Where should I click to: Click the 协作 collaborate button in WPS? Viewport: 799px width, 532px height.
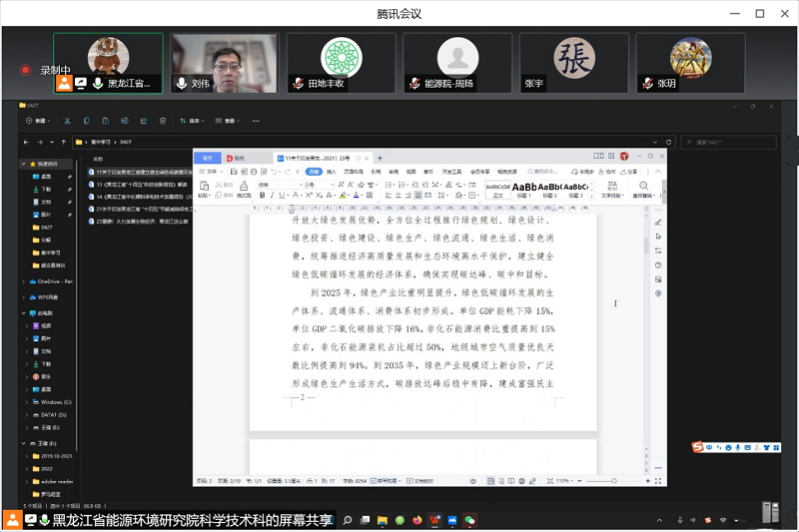tap(607, 172)
